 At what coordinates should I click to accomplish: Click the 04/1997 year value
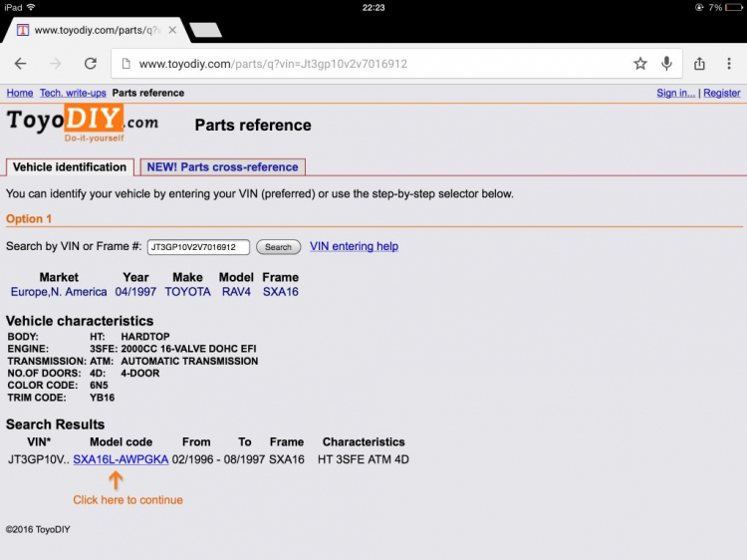[135, 292]
